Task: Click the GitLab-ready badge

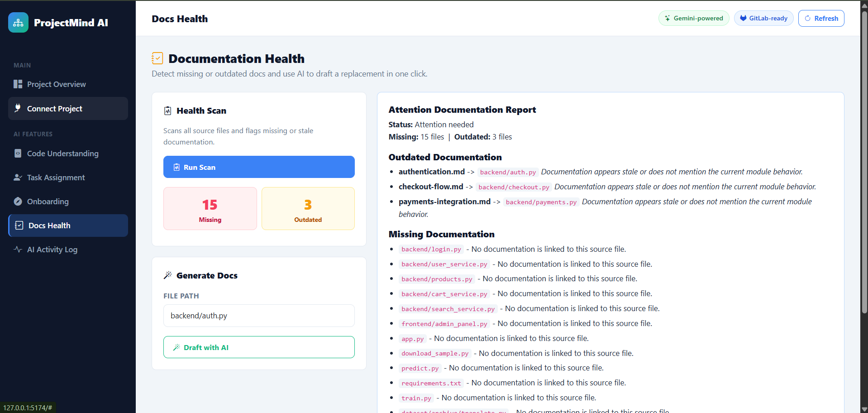Action: [763, 19]
